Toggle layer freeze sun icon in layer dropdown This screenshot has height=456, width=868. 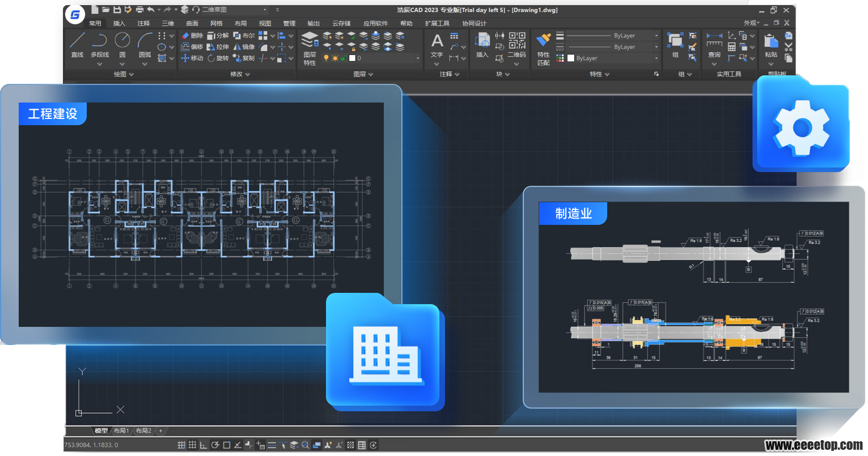point(335,58)
